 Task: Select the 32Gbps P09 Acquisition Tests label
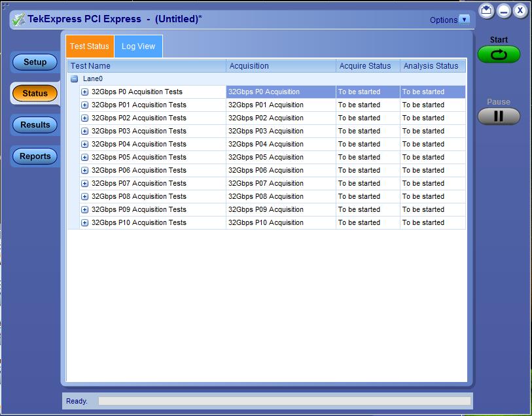coord(139,209)
